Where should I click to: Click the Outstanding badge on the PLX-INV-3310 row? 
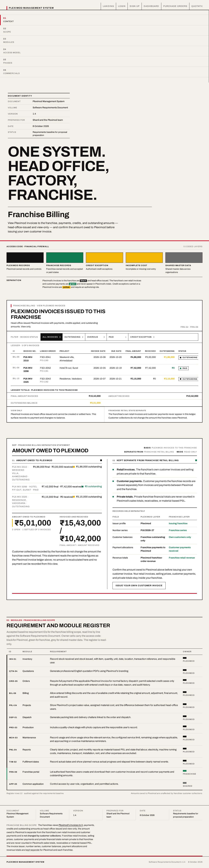(188, 358)
